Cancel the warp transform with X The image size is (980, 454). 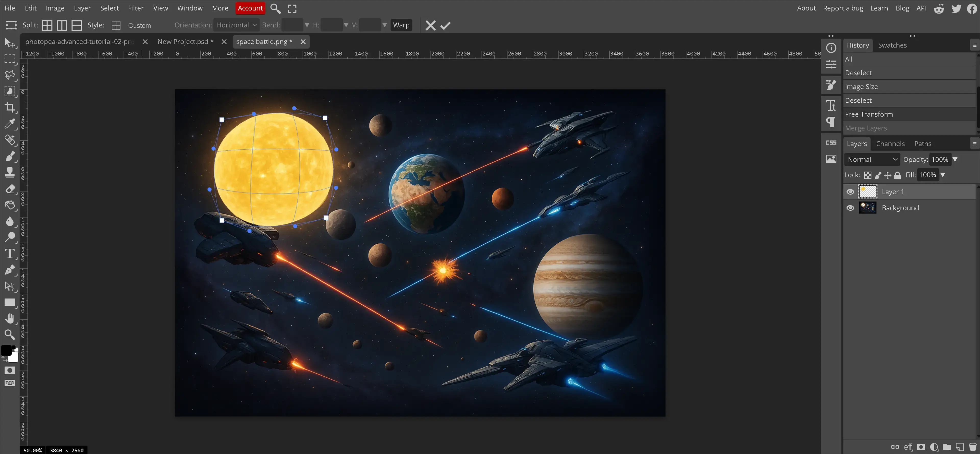(430, 26)
